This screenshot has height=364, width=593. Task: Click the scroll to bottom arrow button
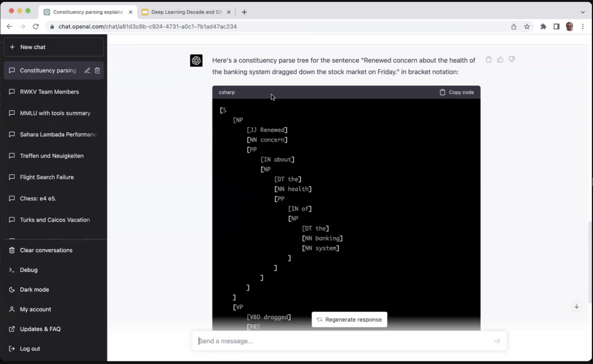(576, 306)
